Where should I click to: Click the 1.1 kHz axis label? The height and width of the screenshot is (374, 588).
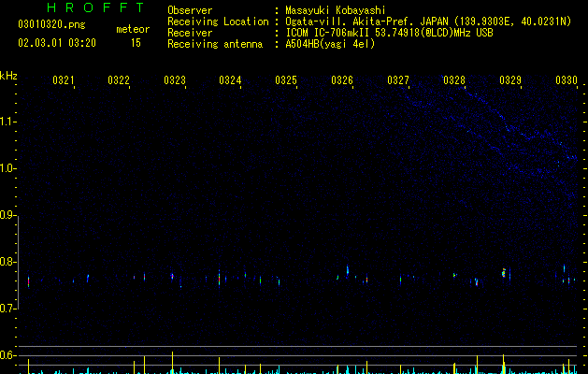(x=8, y=122)
